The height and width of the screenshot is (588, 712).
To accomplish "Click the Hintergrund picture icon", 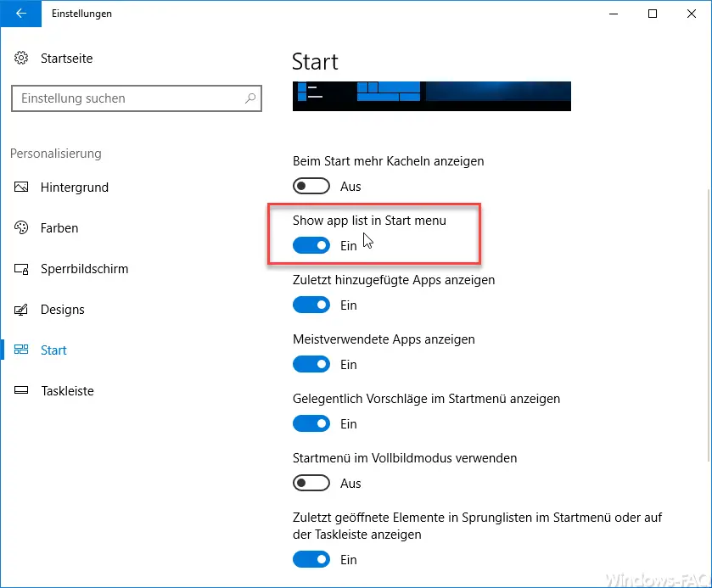I will (x=21, y=187).
